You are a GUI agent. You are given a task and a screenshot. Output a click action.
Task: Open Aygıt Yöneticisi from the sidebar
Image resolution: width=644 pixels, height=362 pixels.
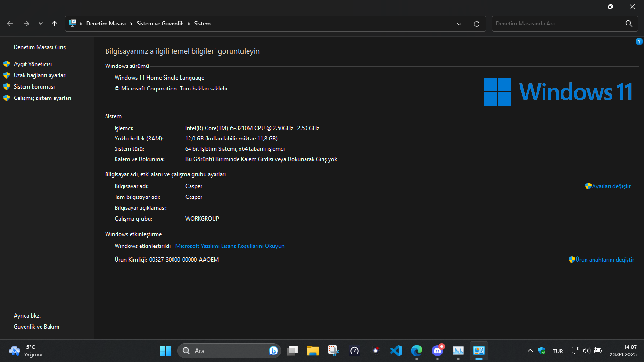pyautogui.click(x=33, y=64)
